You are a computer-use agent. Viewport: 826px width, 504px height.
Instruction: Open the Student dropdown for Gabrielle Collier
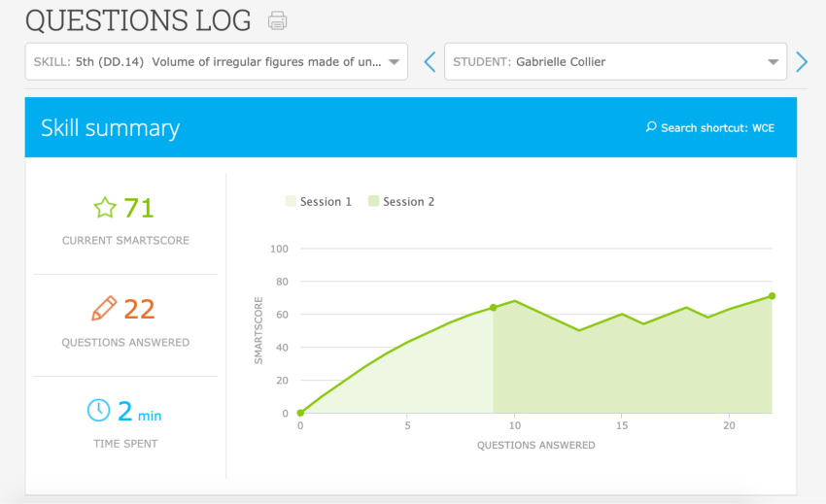614,62
